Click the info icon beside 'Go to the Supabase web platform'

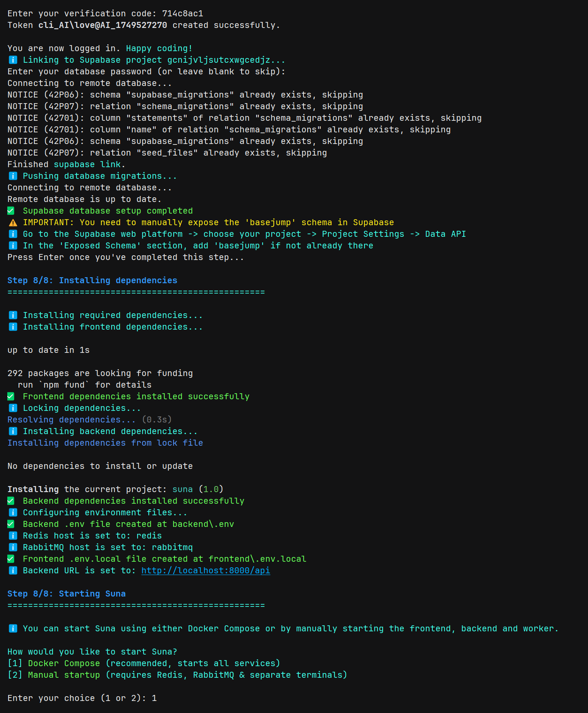click(13, 234)
